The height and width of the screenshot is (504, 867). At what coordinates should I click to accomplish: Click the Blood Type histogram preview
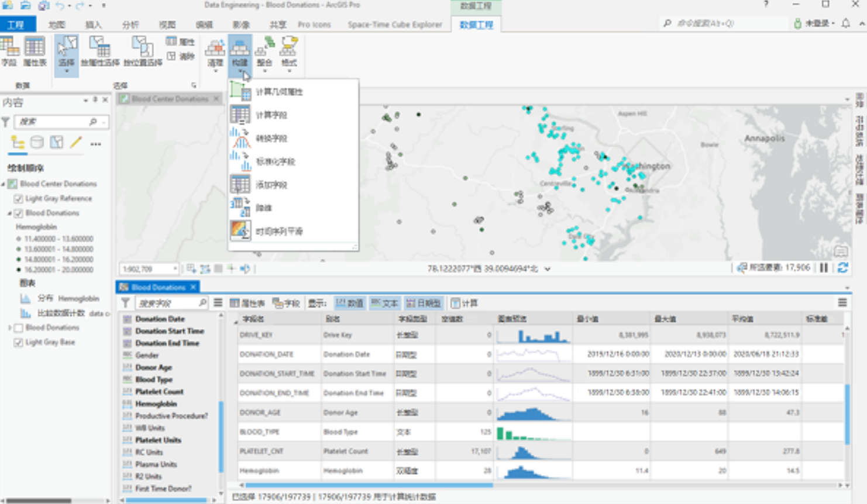[534, 432]
